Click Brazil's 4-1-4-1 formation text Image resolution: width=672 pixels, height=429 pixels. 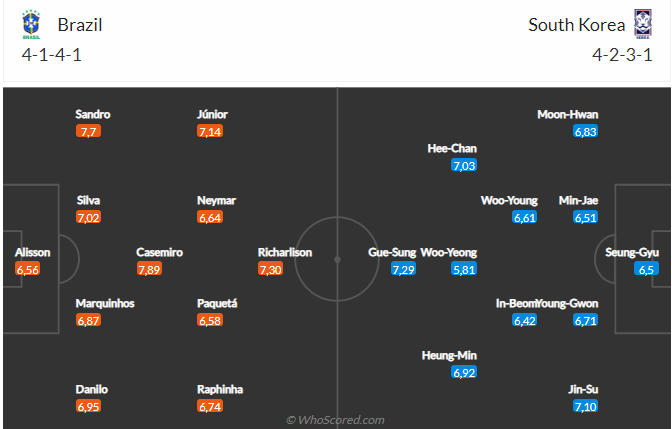coord(52,55)
